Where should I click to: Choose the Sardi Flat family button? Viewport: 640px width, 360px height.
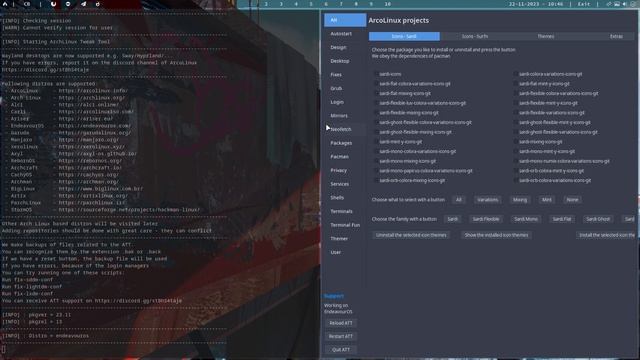click(x=562, y=219)
